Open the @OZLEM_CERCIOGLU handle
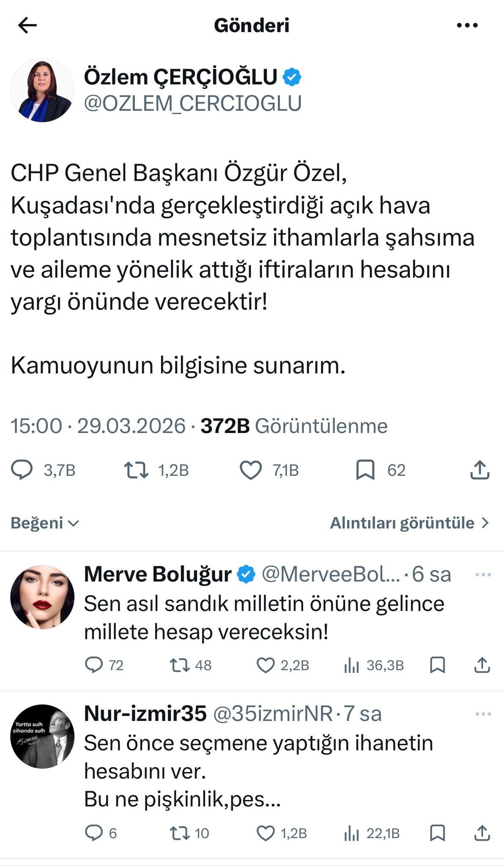 (x=193, y=103)
